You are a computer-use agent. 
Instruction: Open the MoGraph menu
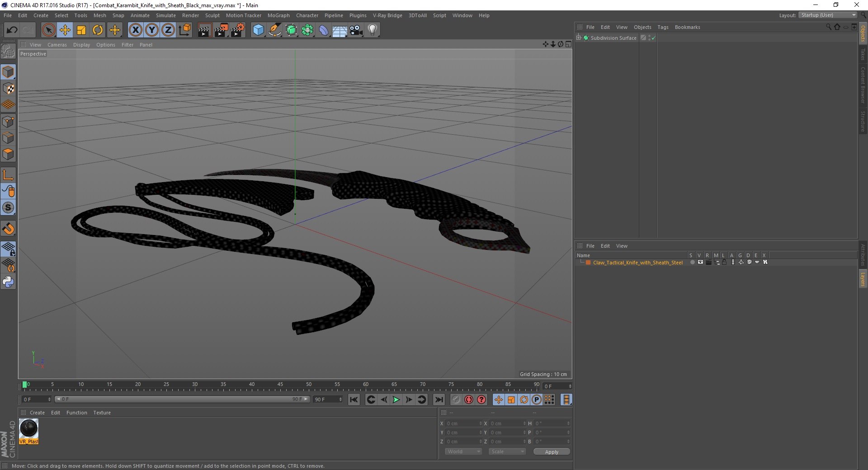point(278,15)
